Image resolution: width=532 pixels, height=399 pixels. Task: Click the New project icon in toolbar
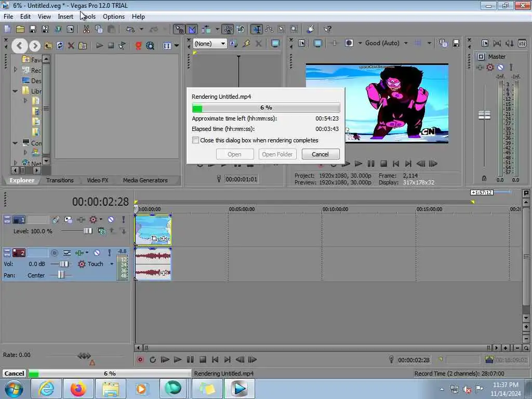point(7,29)
